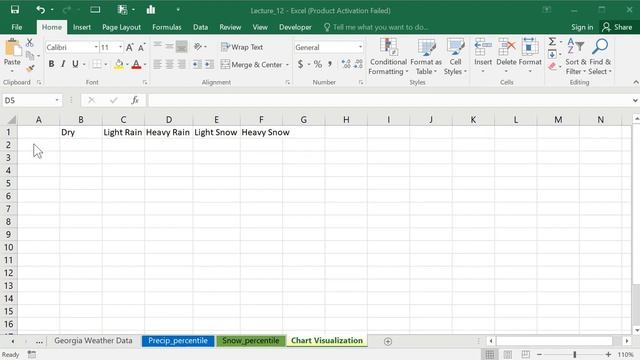
Task: Open Sort & Filter dropdown
Action: (x=576, y=57)
